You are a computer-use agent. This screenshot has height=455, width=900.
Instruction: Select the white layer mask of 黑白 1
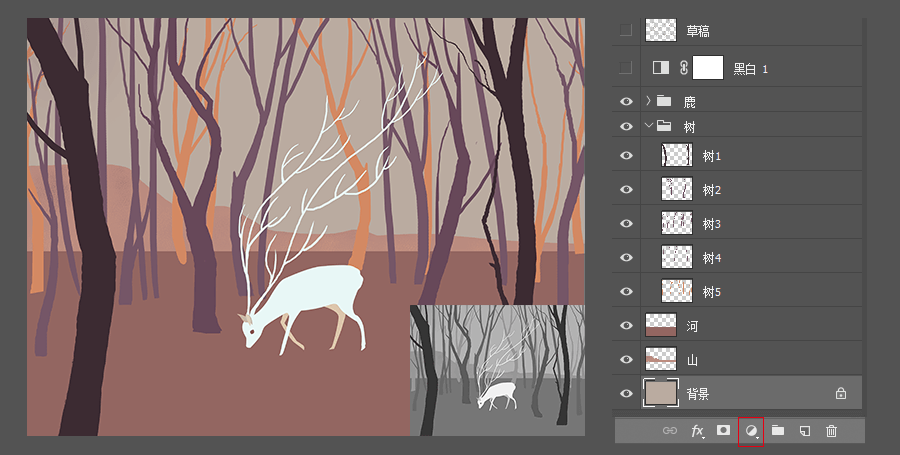tap(708, 68)
